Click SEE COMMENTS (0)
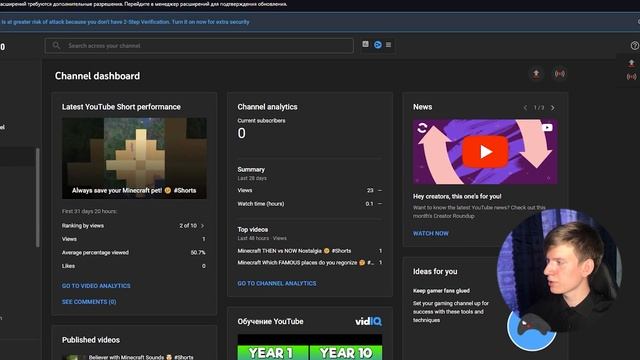Viewport: 640px width, 360px height. point(89,302)
